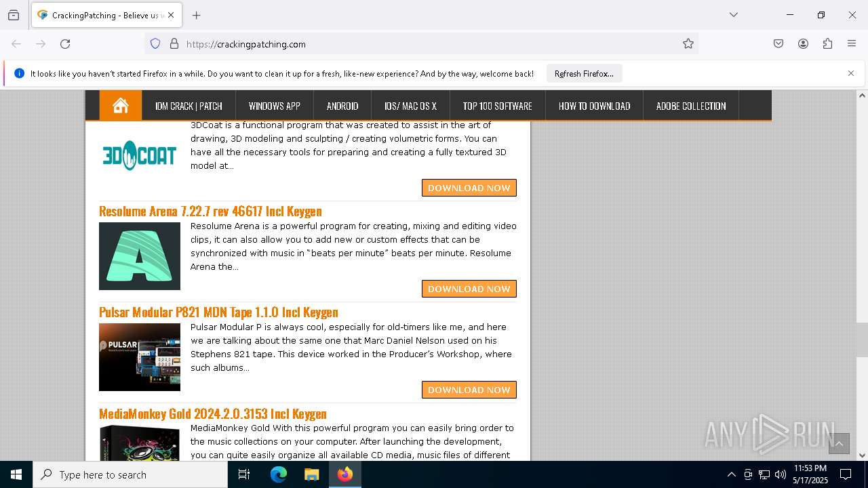Open Resolume Arena 7.22.7 article title
The width and height of the screenshot is (868, 488).
210,211
